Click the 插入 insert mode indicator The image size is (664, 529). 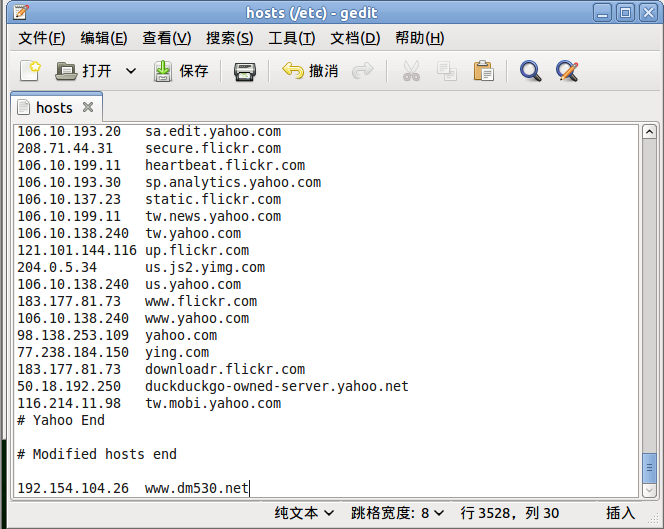pos(620,513)
